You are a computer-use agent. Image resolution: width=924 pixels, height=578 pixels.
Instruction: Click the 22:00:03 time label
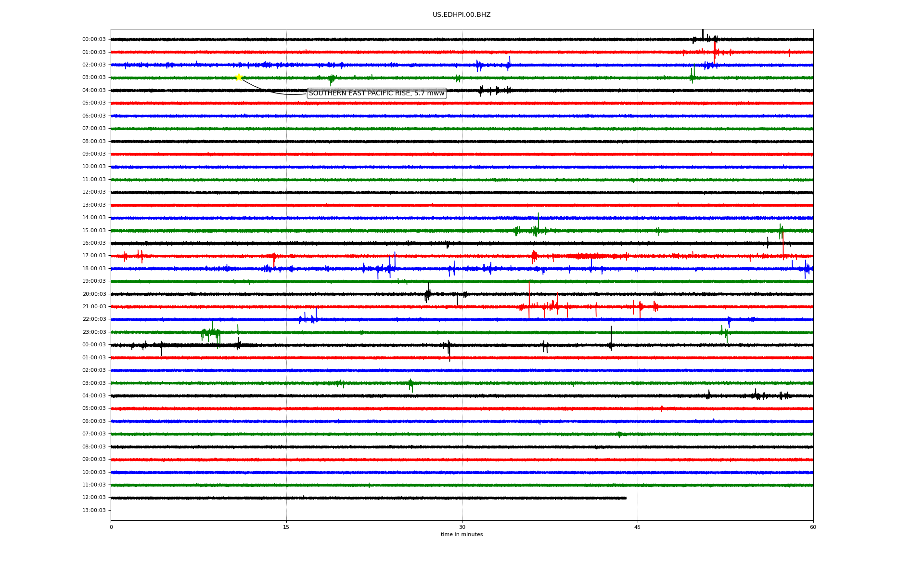coord(94,319)
